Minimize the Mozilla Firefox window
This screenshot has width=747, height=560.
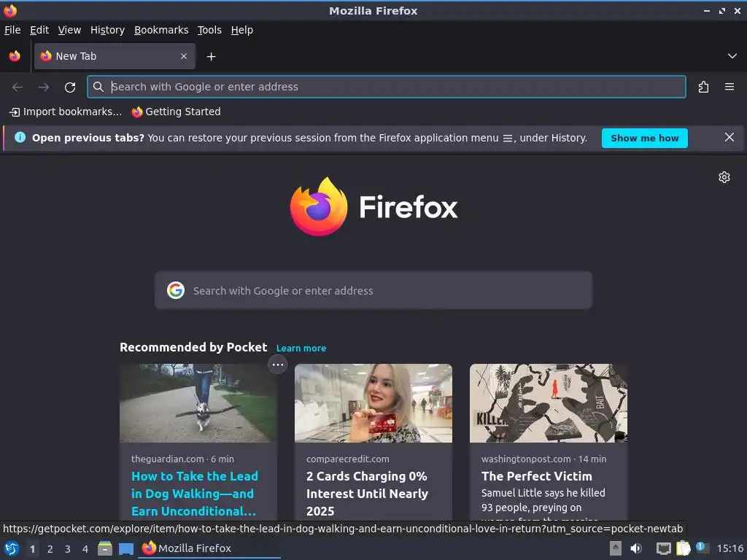click(x=707, y=10)
